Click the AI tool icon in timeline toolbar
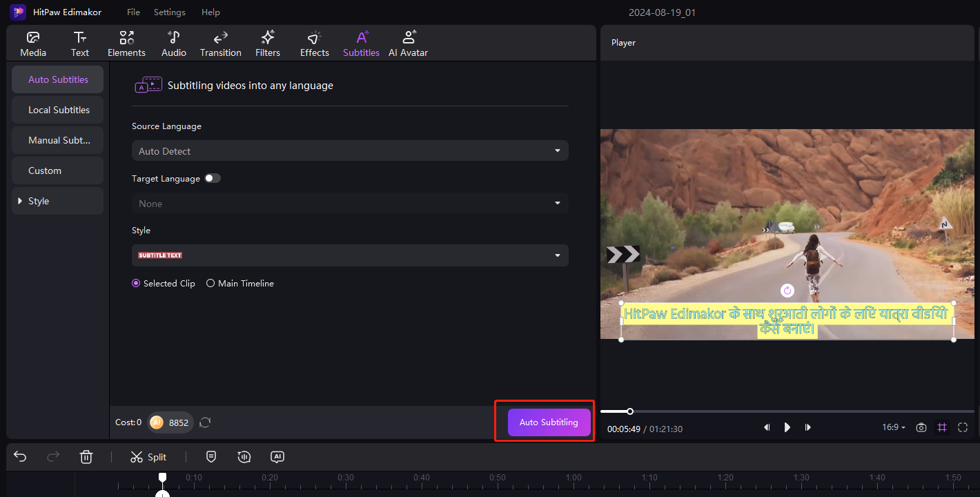 click(x=277, y=457)
